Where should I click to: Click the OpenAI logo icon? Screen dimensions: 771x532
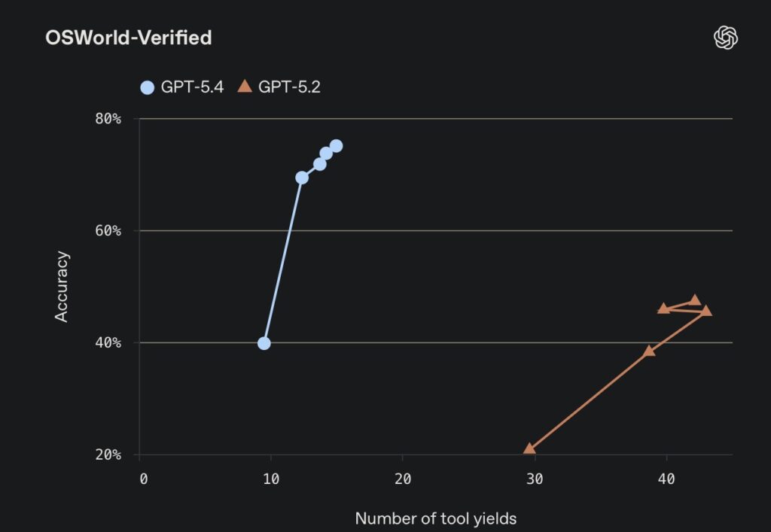click(726, 38)
